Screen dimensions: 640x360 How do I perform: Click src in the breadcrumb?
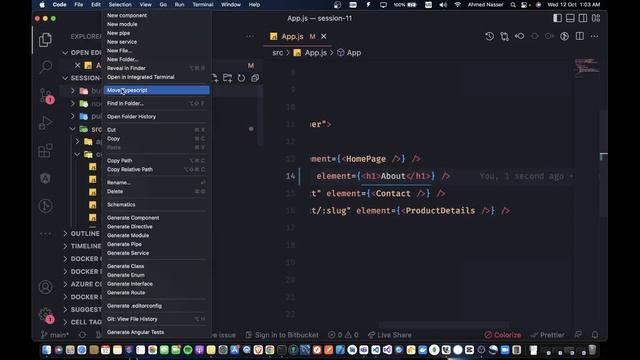278,53
